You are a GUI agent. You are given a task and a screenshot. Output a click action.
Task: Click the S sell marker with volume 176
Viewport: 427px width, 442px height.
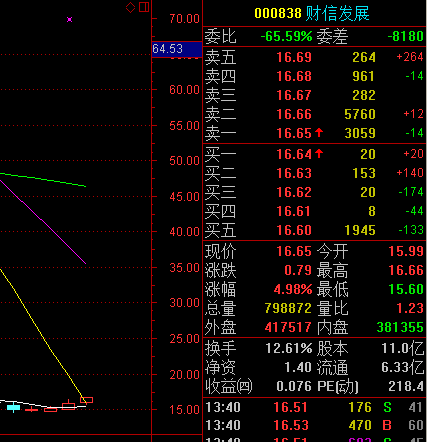(387, 407)
